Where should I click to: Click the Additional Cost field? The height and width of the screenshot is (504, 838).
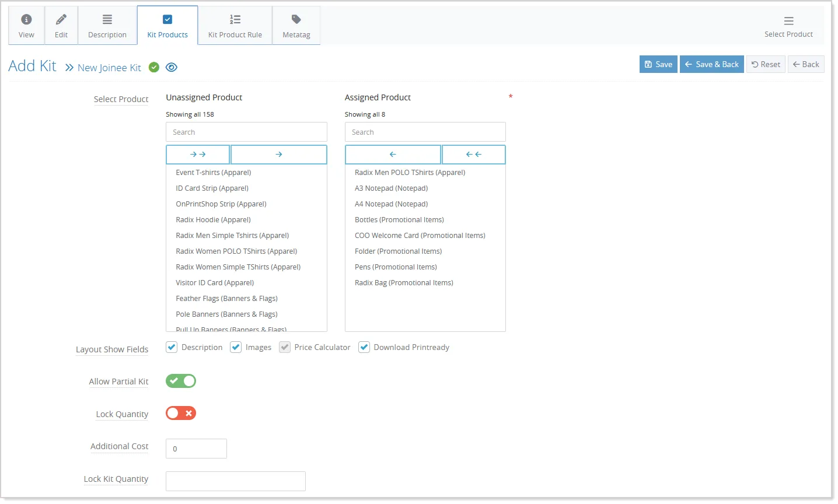tap(196, 449)
